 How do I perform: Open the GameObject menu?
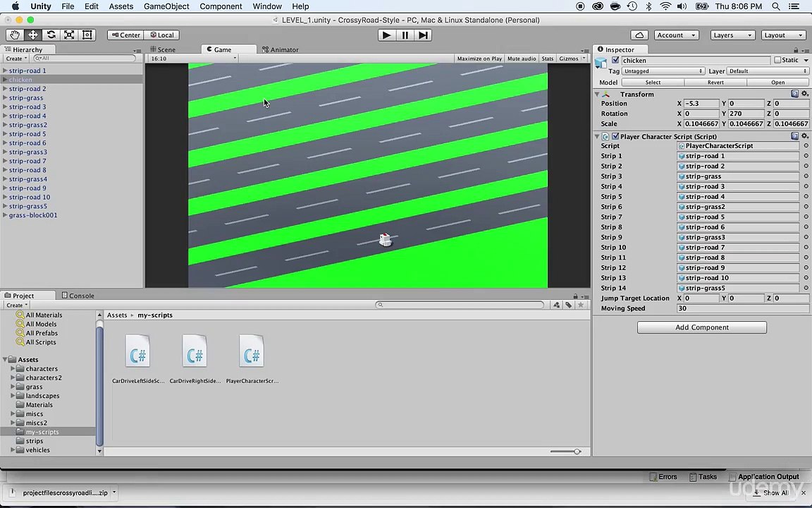coord(166,6)
